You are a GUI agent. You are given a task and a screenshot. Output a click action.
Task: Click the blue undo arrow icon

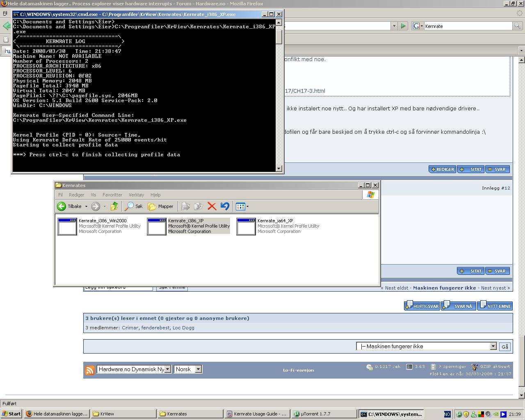225,206
